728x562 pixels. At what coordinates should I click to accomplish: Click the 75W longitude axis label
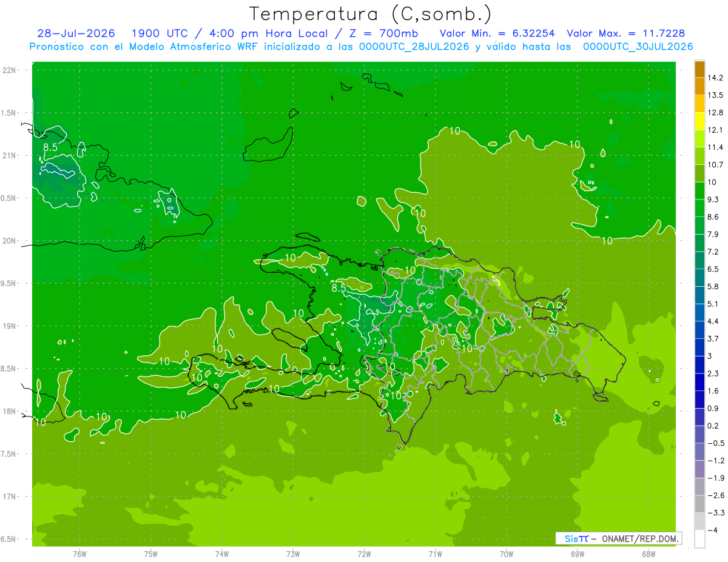point(151,554)
